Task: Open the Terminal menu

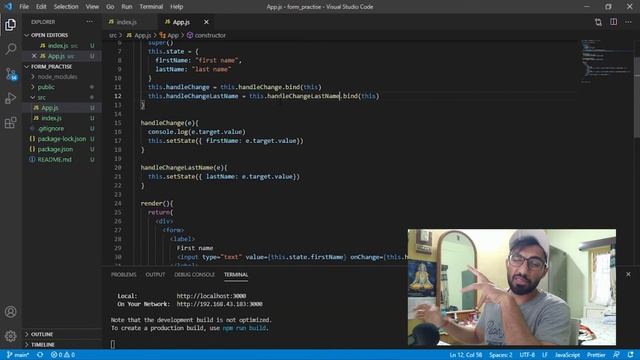Action: pos(151,7)
